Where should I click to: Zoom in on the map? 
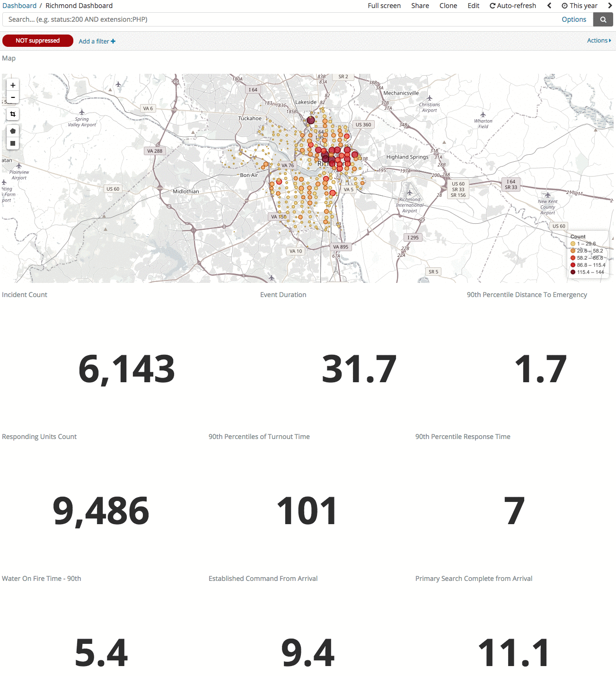tap(13, 85)
